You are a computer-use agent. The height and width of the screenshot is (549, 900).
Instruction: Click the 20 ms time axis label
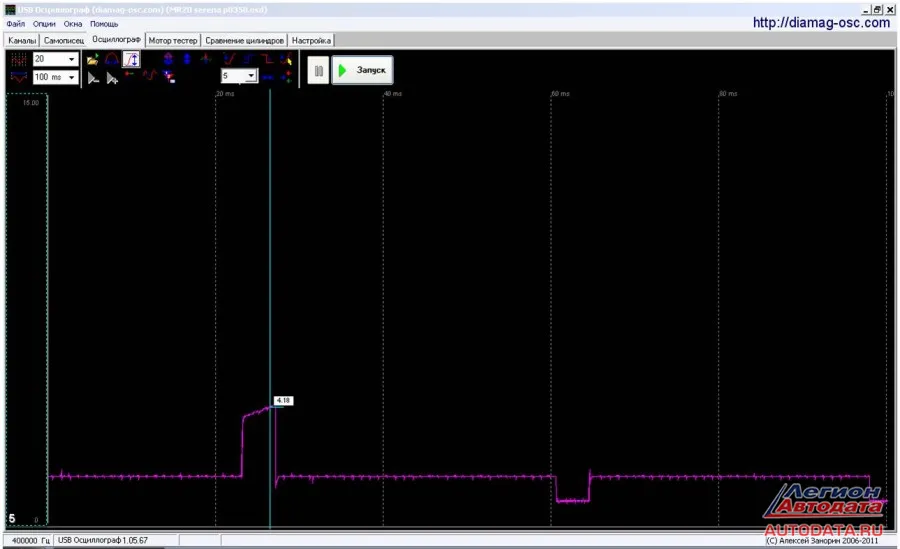point(225,94)
